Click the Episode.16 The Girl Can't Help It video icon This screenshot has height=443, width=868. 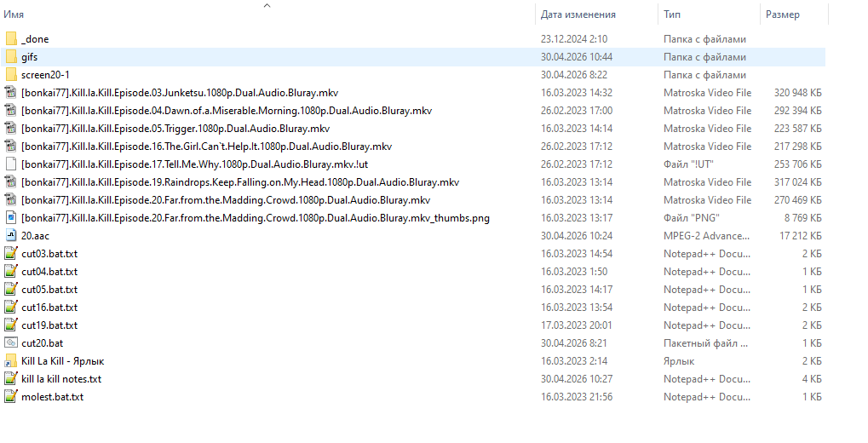point(11,147)
